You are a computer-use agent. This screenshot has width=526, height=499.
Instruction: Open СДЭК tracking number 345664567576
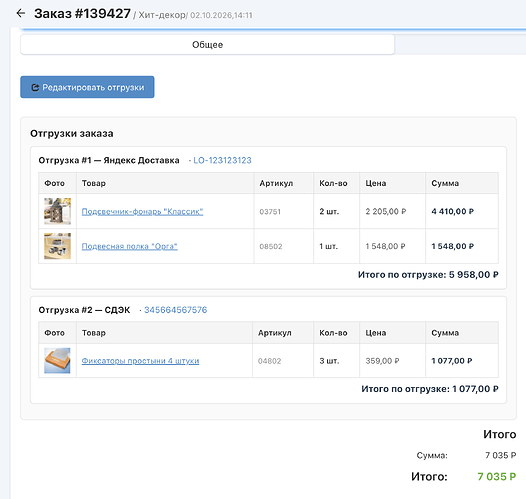[175, 310]
